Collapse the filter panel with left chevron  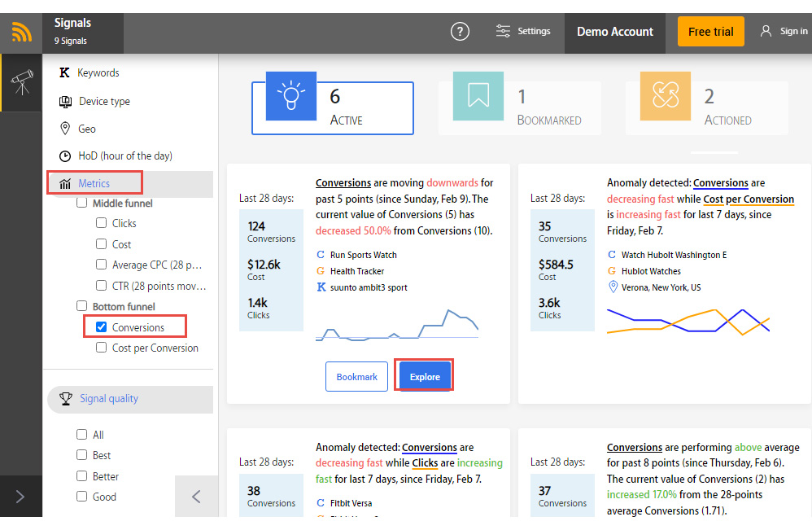[x=196, y=497]
